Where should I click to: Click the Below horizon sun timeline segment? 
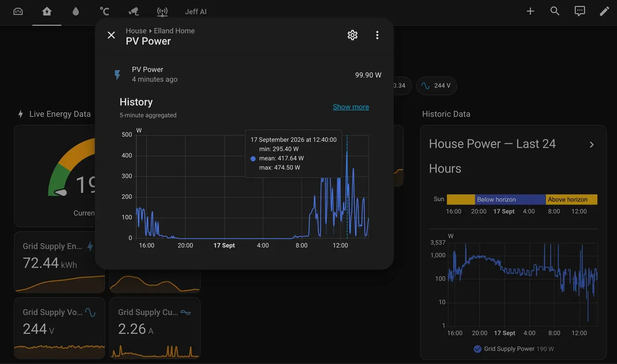click(x=510, y=199)
